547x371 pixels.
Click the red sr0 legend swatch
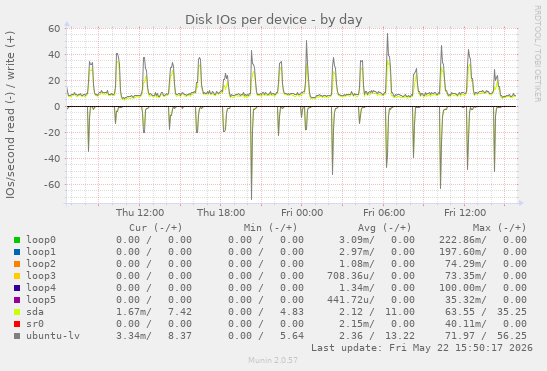coord(17,324)
